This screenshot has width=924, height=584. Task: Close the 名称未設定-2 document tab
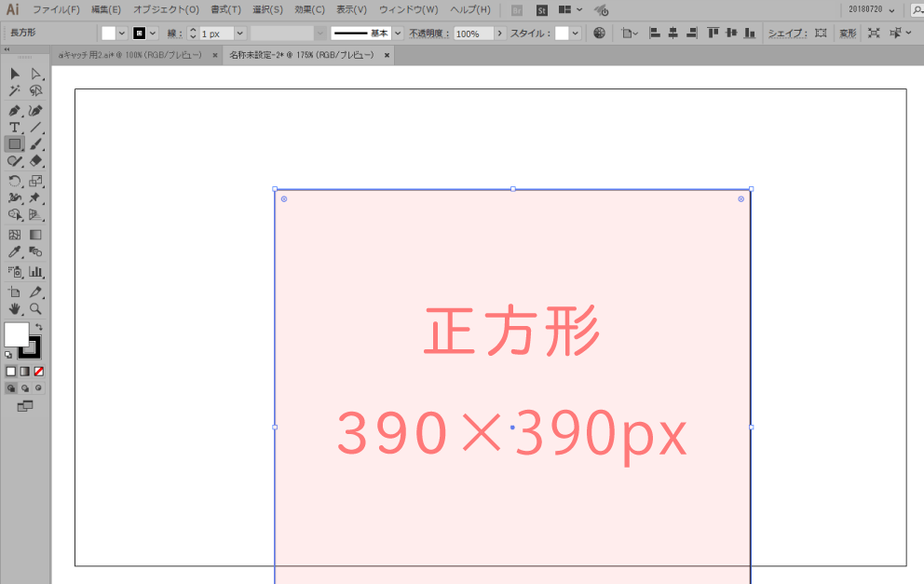point(387,55)
